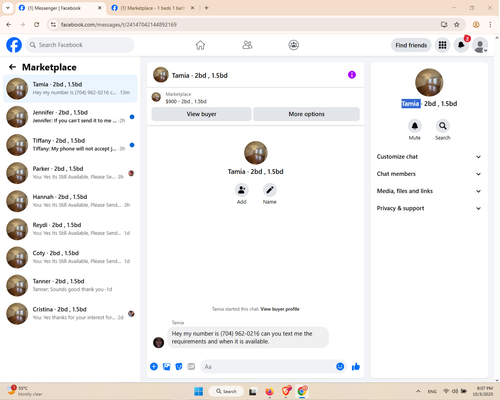Expand Media, files and links section
Viewport: 500px width, 400px height.
(429, 191)
